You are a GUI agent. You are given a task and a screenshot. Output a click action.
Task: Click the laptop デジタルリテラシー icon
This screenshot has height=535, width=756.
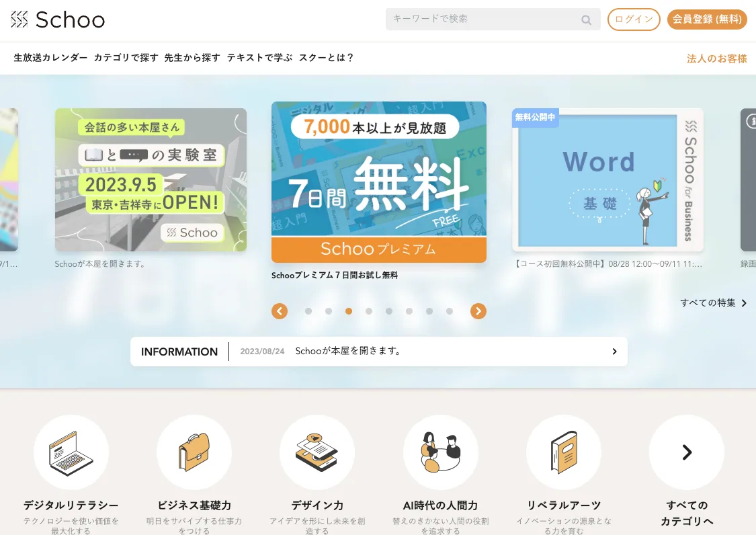coord(71,452)
